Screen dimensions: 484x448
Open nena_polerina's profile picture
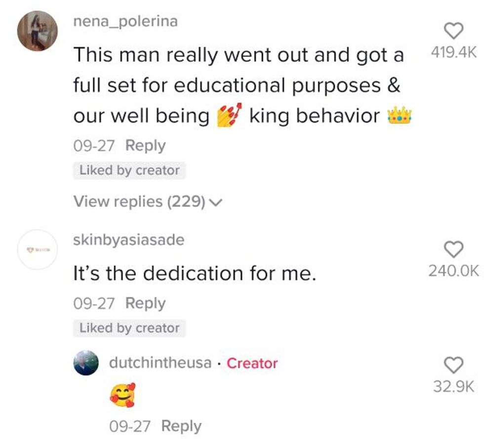click(x=38, y=31)
